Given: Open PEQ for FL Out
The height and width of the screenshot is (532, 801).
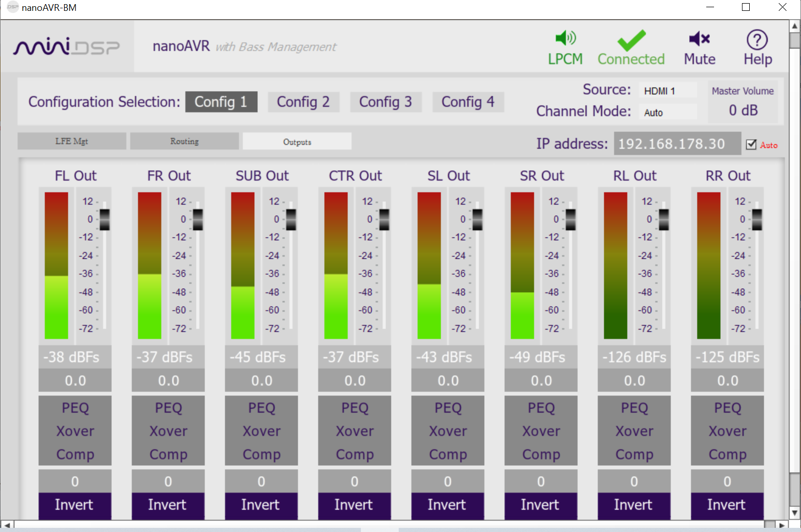Looking at the screenshot, I should [75, 408].
